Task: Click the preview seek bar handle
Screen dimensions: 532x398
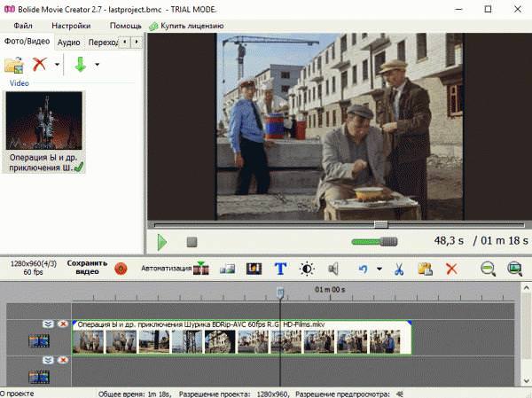Action: coord(380,224)
